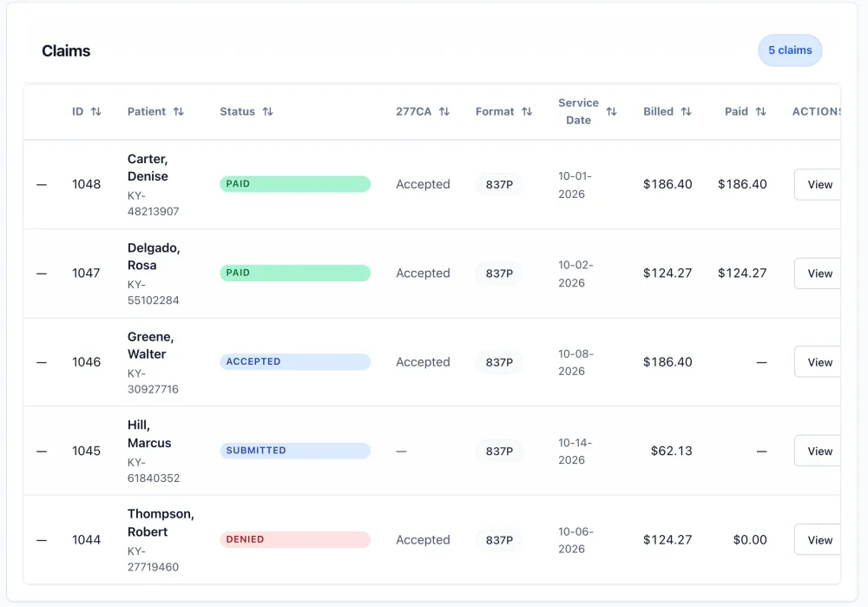The height and width of the screenshot is (607, 868).
Task: Click 837P format chip for claim 1048
Action: click(x=499, y=184)
